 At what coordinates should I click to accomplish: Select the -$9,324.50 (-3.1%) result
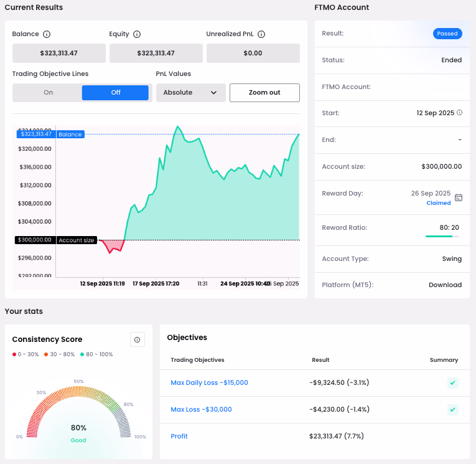[339, 382]
